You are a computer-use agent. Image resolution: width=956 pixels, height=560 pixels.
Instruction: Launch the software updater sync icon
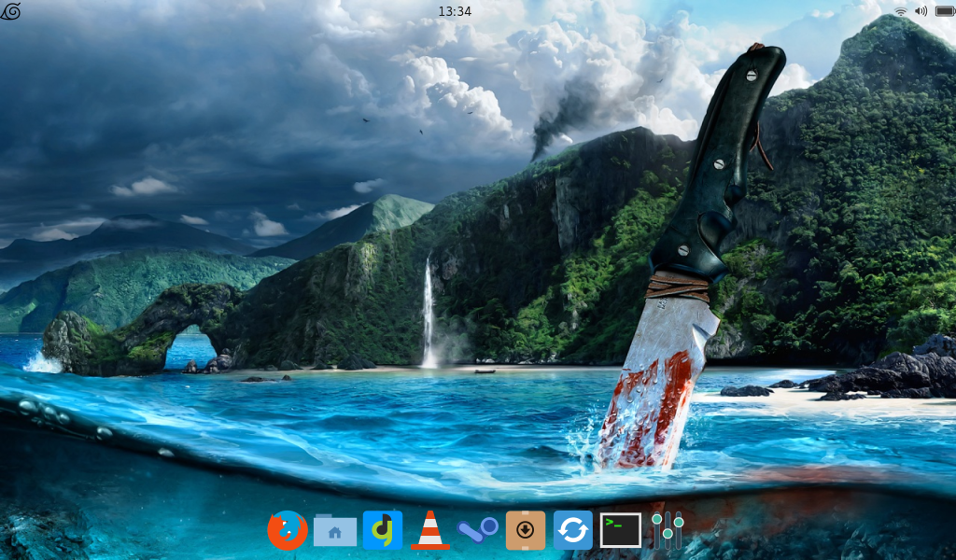572,530
